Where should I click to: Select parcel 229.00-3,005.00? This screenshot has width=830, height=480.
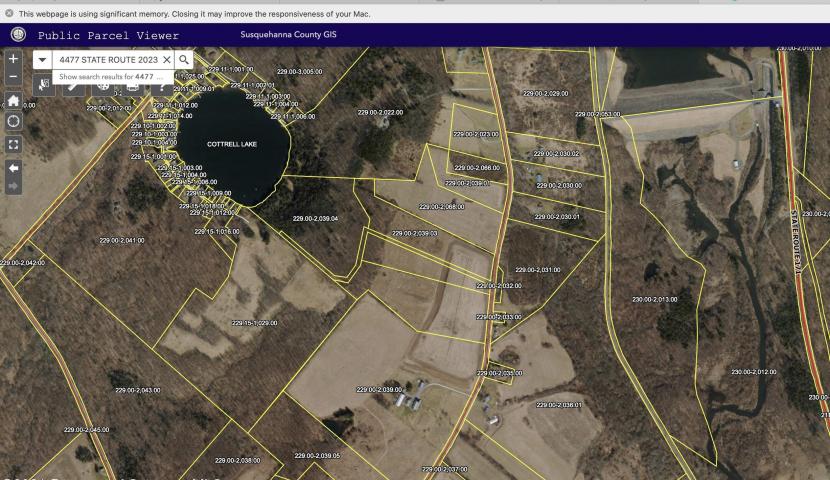point(299,71)
